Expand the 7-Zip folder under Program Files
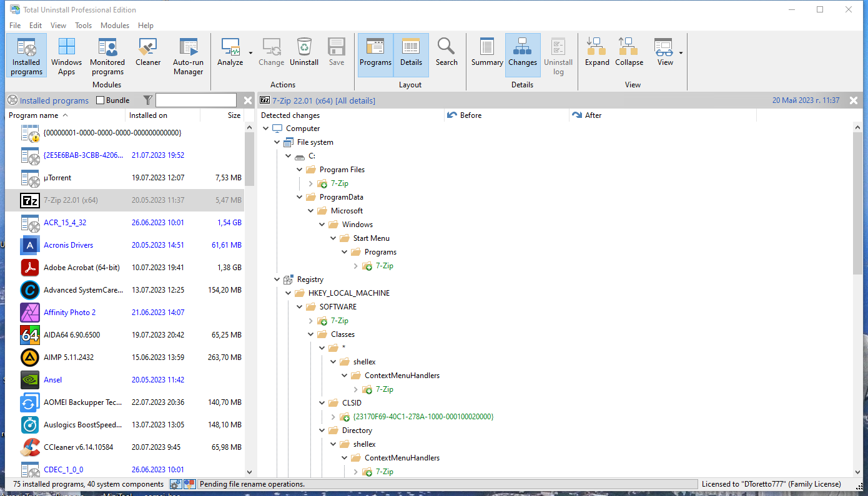 coord(311,183)
